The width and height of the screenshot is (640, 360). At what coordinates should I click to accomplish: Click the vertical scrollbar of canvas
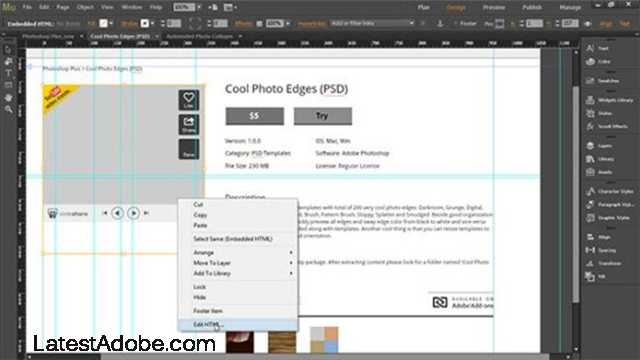575,194
